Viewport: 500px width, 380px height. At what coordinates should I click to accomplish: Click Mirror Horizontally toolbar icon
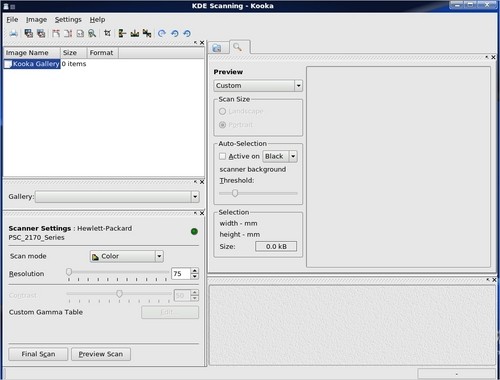click(135, 33)
